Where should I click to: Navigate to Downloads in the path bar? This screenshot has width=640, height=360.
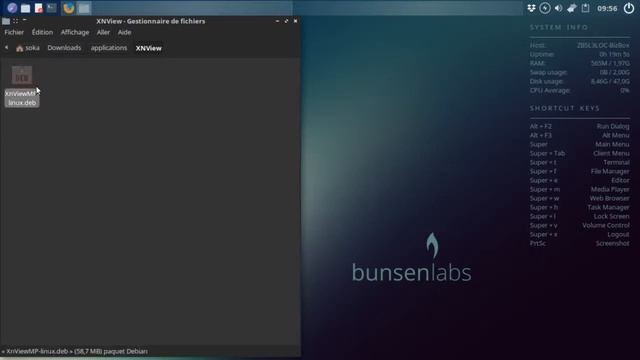click(x=64, y=48)
